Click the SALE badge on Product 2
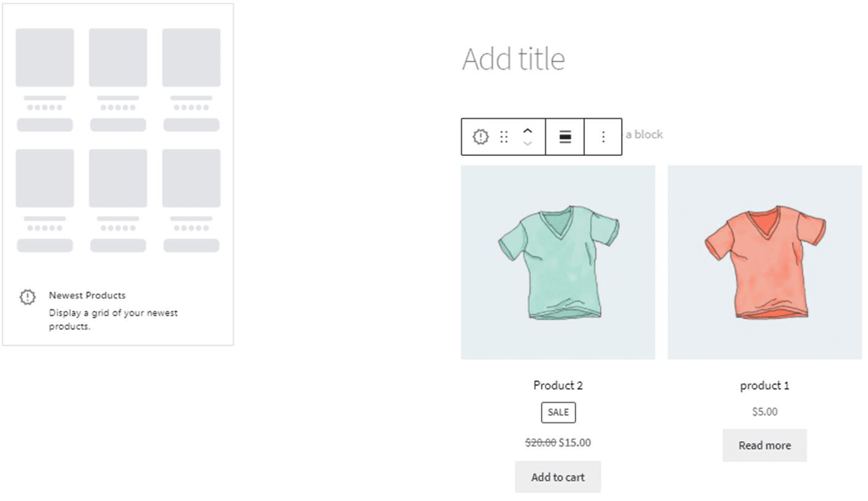 (558, 413)
